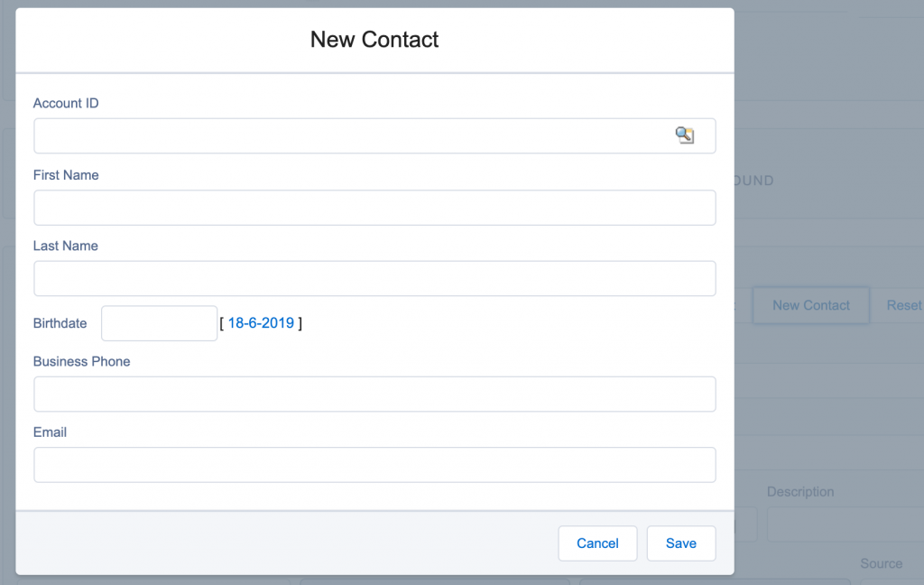Click the Description field in the background

848,525
